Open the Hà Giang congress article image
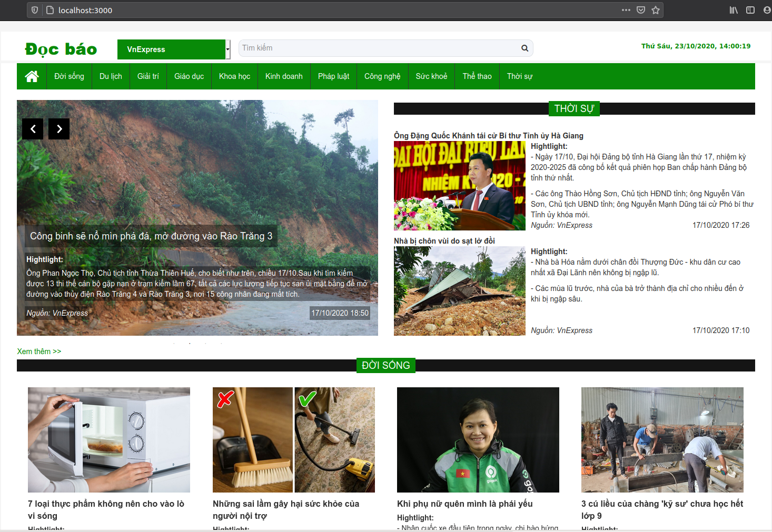 coord(460,186)
